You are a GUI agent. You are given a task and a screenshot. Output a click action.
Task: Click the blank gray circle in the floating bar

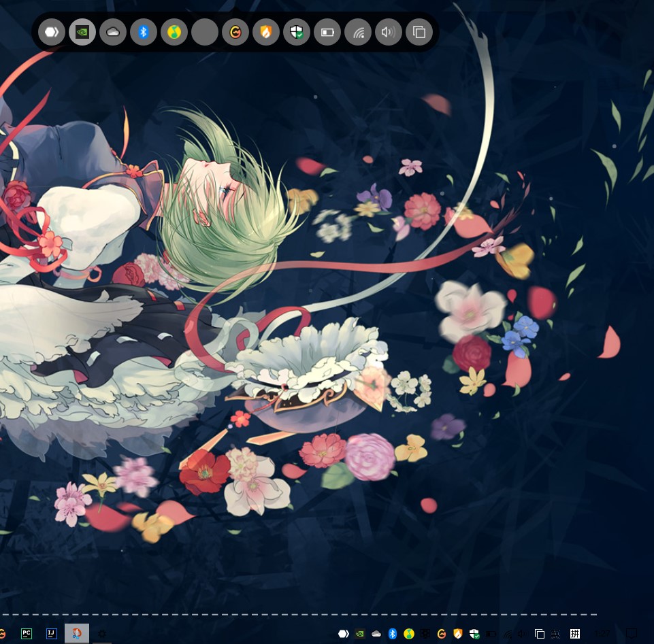click(x=205, y=32)
